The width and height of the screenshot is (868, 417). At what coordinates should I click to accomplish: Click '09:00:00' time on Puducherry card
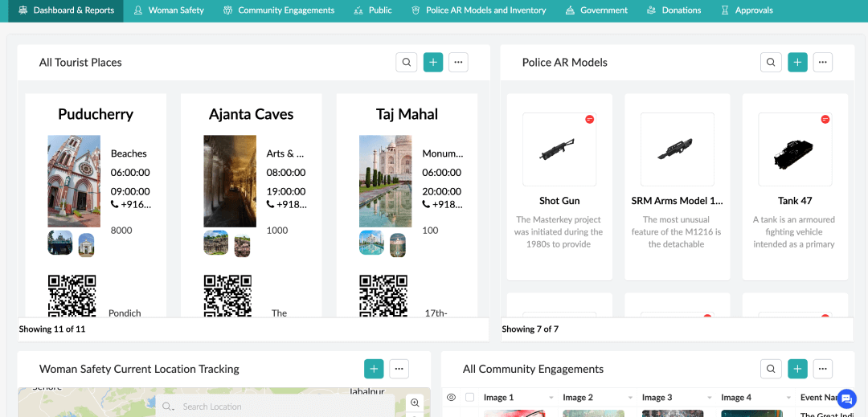point(130,191)
